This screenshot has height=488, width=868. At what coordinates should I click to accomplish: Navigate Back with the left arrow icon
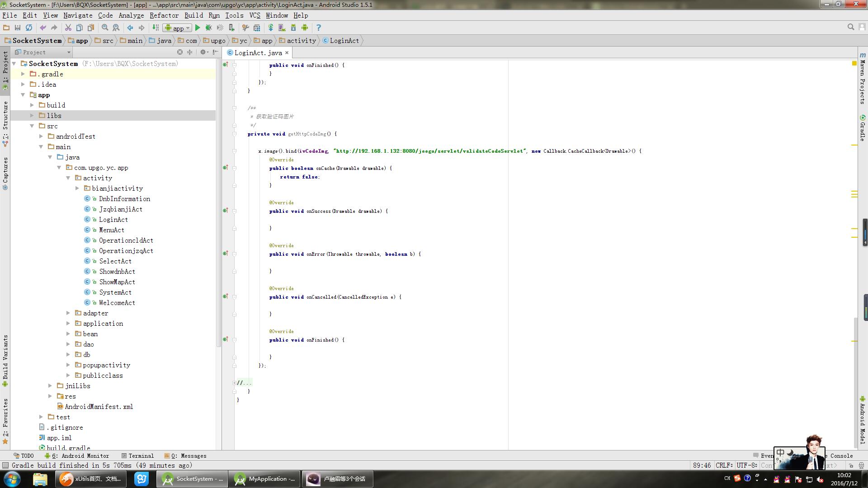click(130, 28)
